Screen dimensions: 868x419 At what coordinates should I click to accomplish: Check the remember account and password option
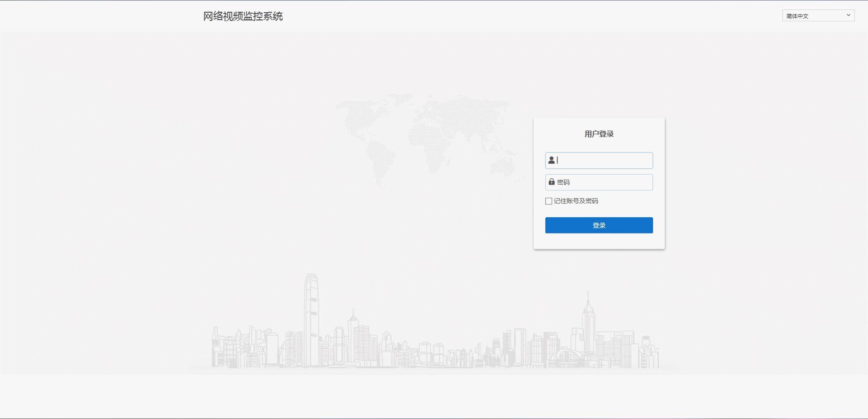pos(548,201)
